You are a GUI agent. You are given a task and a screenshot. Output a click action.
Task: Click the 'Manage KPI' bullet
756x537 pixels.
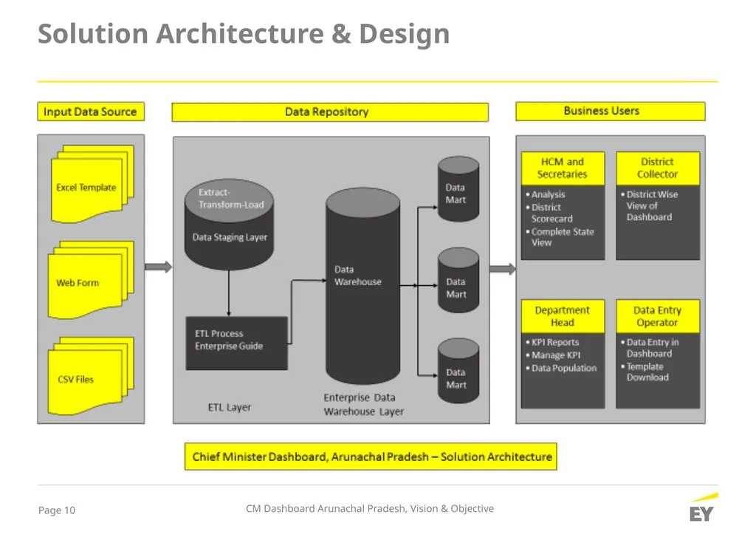point(553,355)
